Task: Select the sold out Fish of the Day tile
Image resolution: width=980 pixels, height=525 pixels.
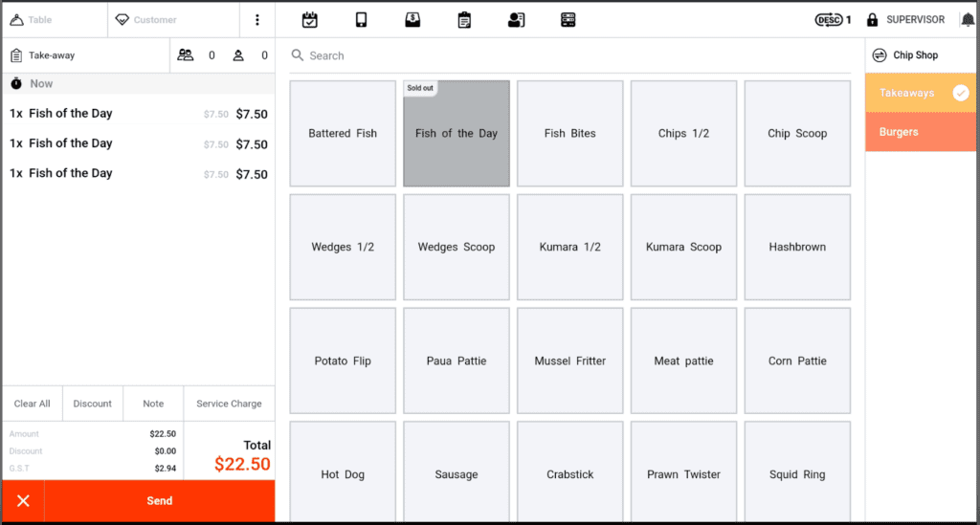Action: [x=457, y=134]
